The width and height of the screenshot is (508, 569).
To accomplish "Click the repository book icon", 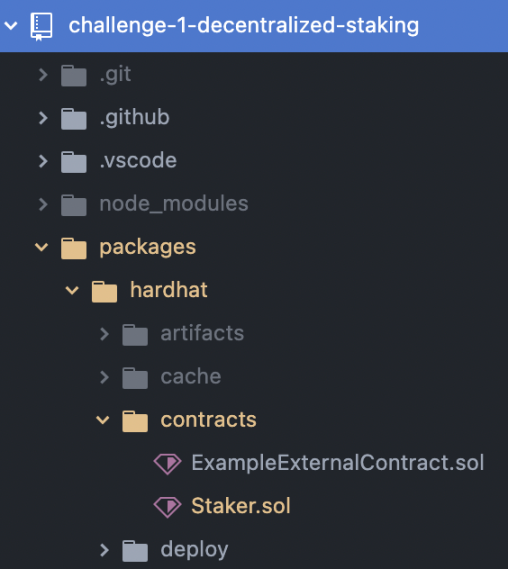I will tap(41, 26).
